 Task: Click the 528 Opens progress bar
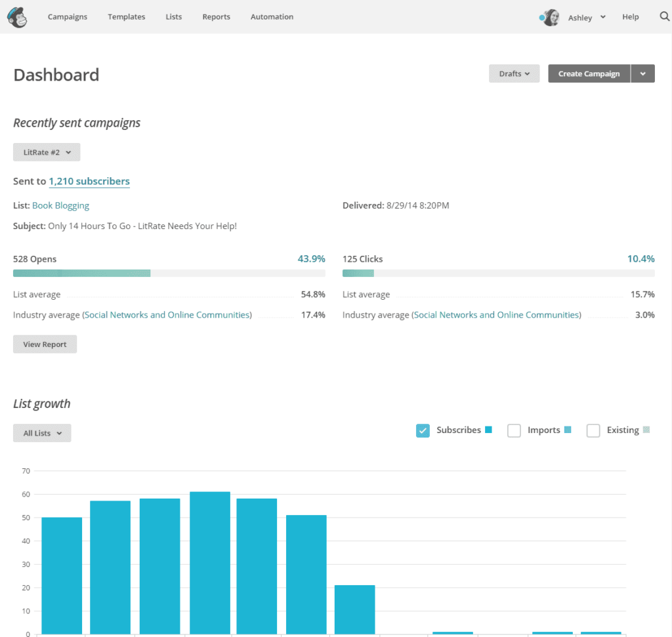169,274
